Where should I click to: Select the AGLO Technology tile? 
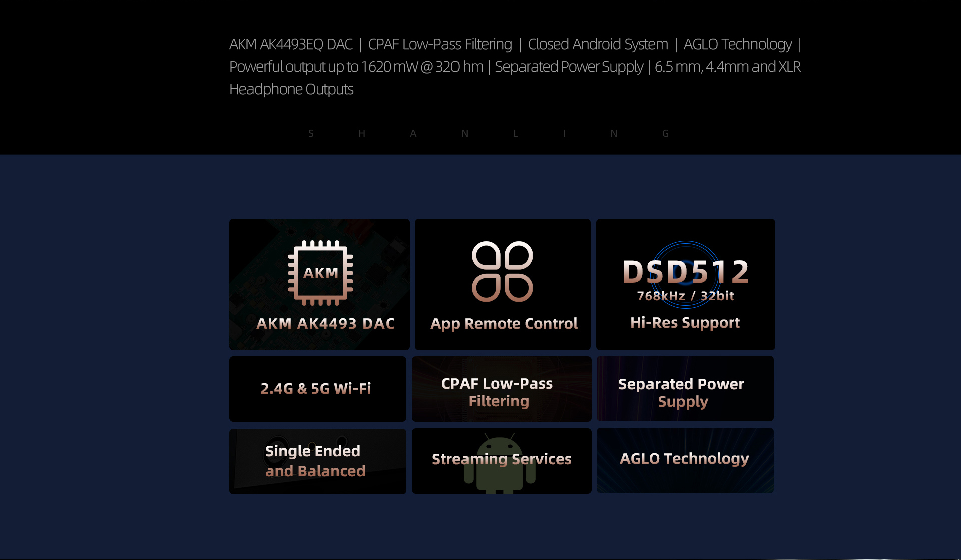coord(685,460)
